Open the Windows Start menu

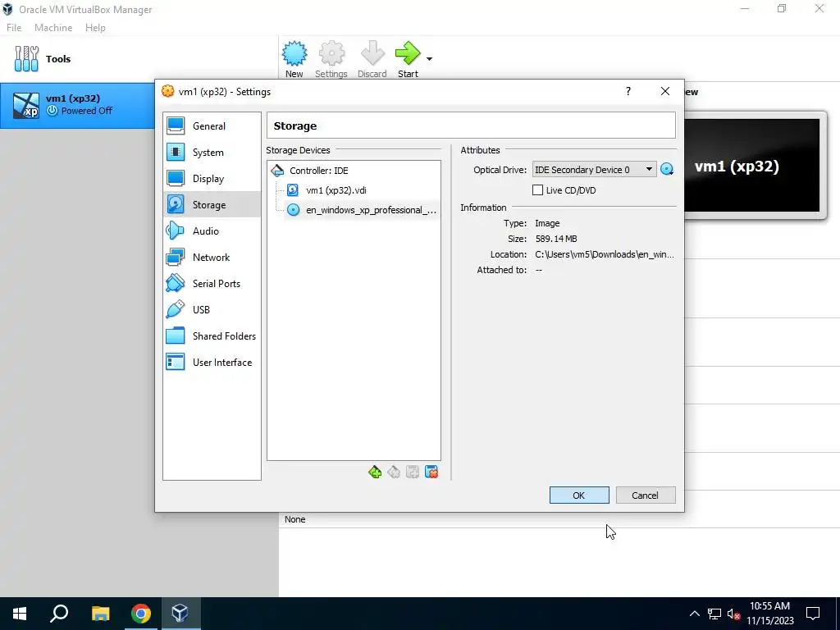[x=20, y=614]
